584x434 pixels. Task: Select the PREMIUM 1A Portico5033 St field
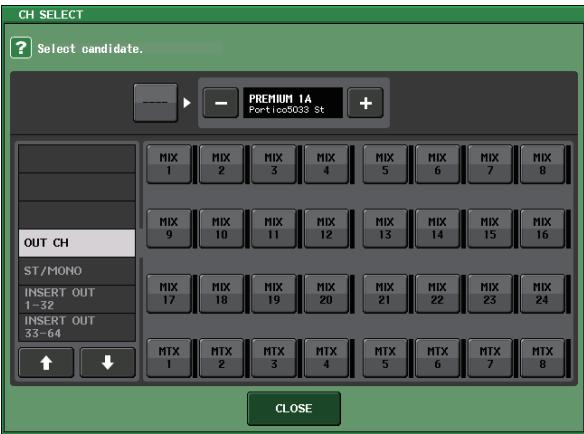click(x=293, y=103)
